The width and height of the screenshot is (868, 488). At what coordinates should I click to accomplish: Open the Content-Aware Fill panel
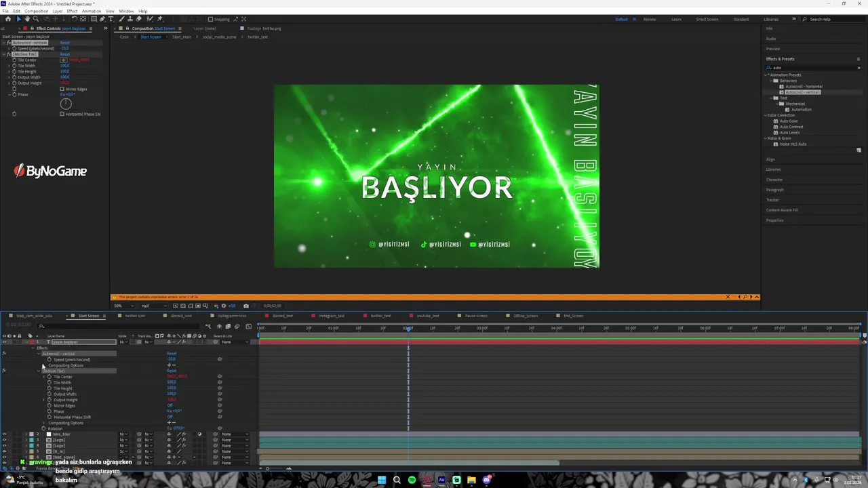(x=782, y=210)
